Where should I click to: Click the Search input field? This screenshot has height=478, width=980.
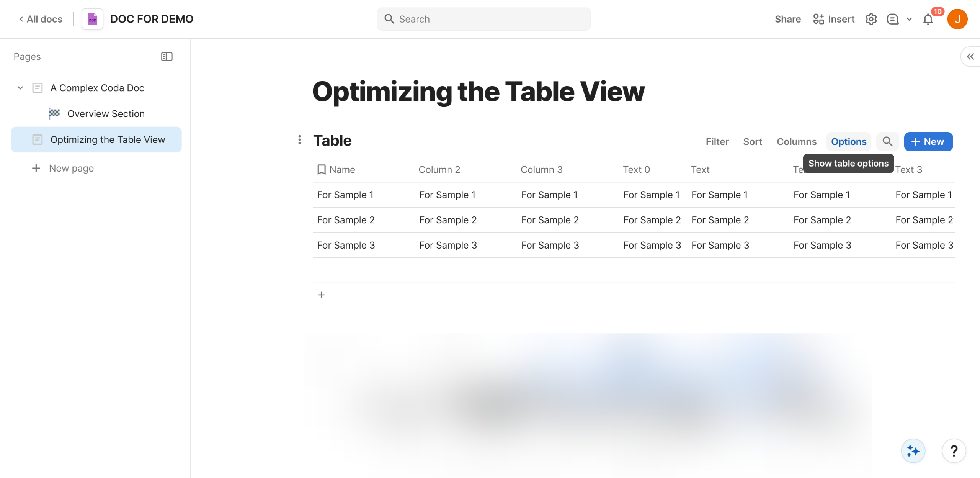point(483,19)
